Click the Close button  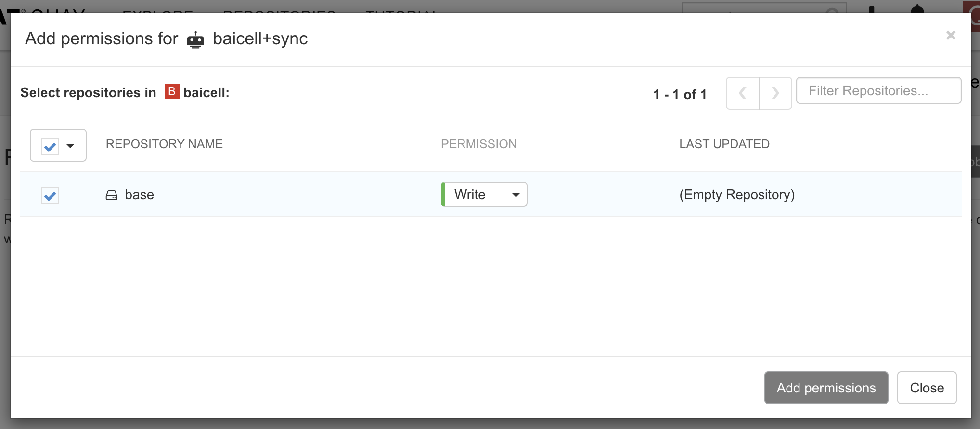(927, 388)
